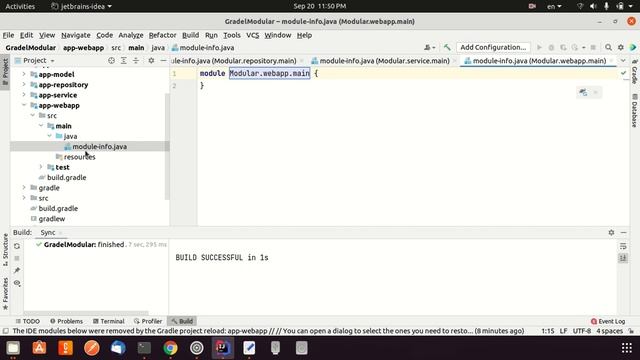
Task: Click the LF line separator status entry
Action: pyautogui.click(x=563, y=331)
